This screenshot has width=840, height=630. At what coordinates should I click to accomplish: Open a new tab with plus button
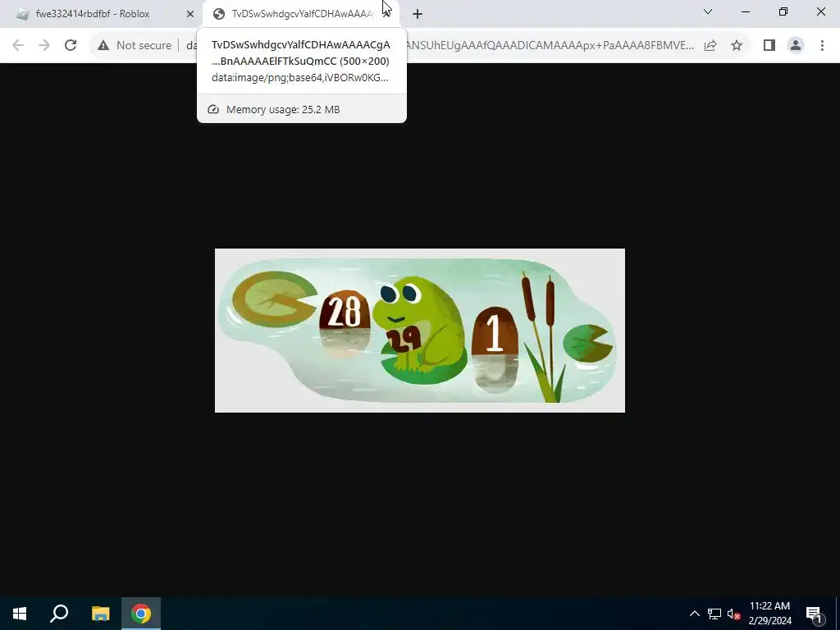[418, 14]
